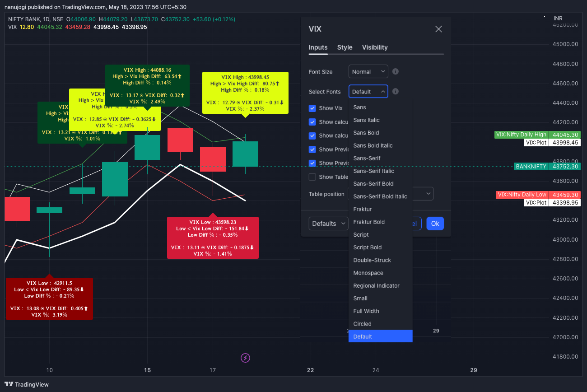Screen dimensions: 587x392
Task: Enable the Show Table checkbox
Action: point(312,177)
